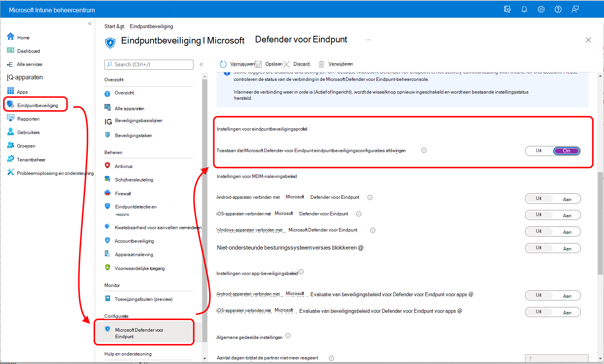Click the Eindpuntbeveiliging breadcrumb link
The width and height of the screenshot is (604, 364).
[x=151, y=26]
